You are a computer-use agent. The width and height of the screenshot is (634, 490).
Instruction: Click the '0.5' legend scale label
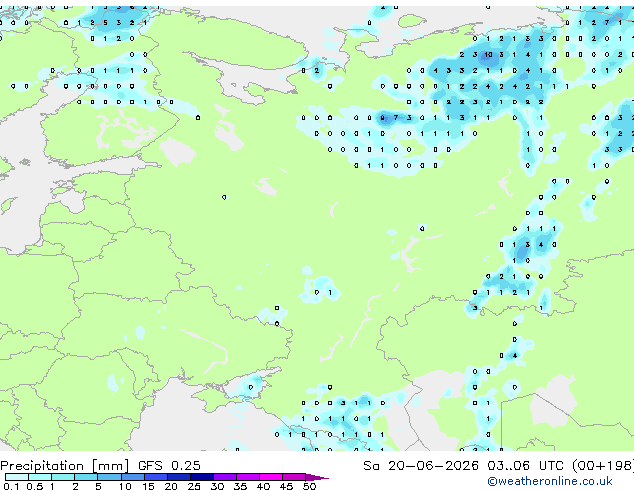pyautogui.click(x=34, y=486)
